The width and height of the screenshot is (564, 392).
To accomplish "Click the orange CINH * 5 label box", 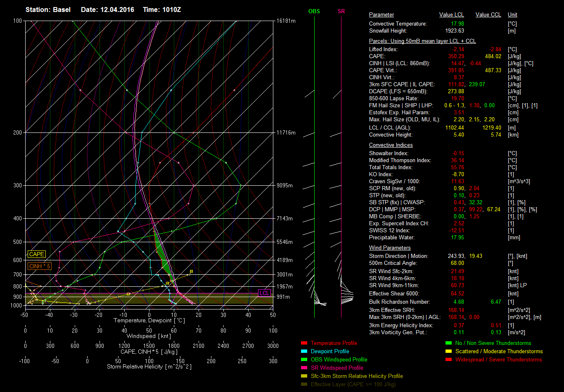I will pyautogui.click(x=40, y=267).
